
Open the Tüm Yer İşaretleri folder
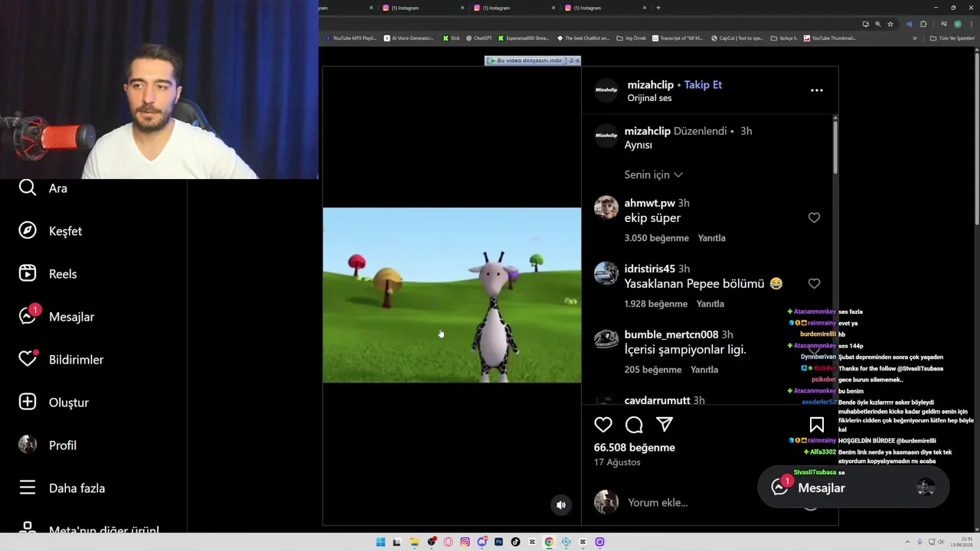click(951, 37)
